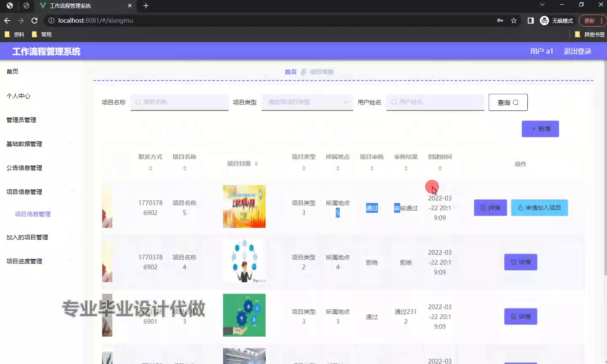Open the 首页 sidebar menu

coord(12,72)
